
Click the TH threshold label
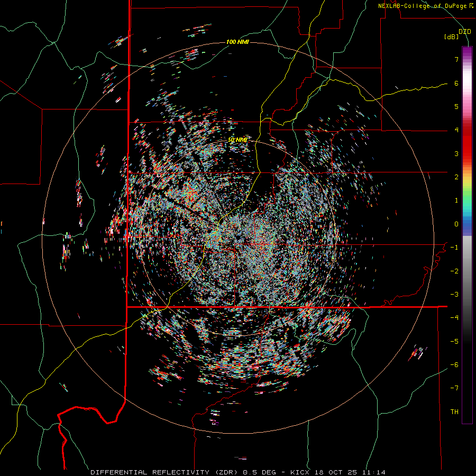(x=454, y=412)
